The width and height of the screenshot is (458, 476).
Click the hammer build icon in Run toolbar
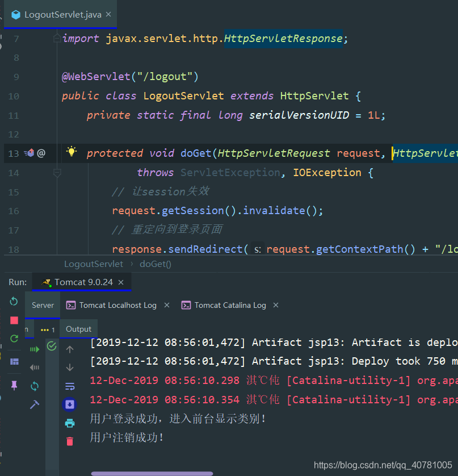pos(33,404)
